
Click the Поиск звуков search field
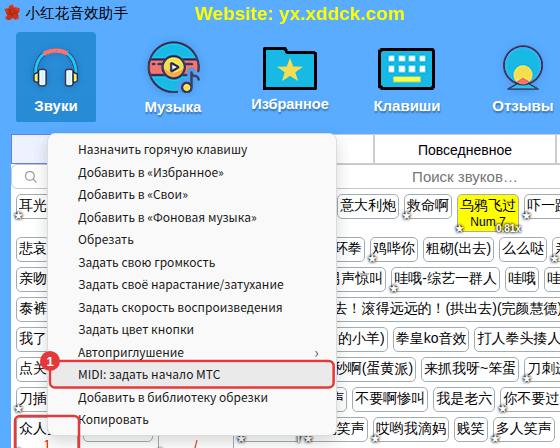[x=464, y=177]
